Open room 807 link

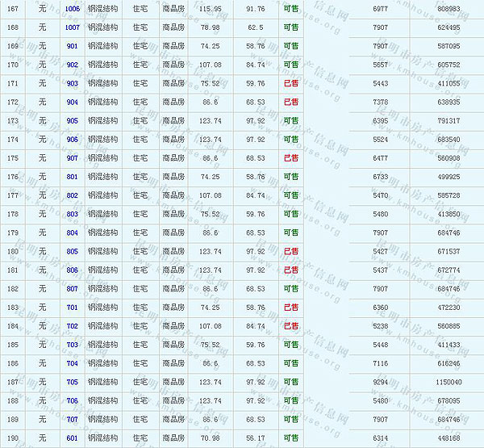point(72,288)
